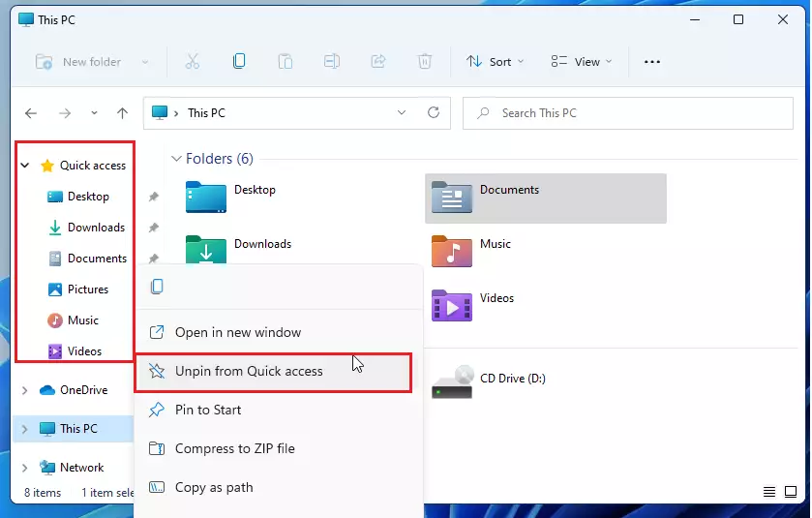The image size is (812, 518).
Task: Select the Desktop folder icon in Folders
Action: (x=205, y=197)
